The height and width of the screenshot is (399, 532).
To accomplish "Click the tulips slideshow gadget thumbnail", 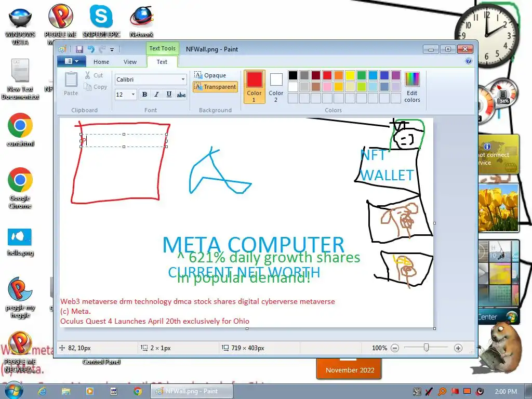I will [x=498, y=208].
